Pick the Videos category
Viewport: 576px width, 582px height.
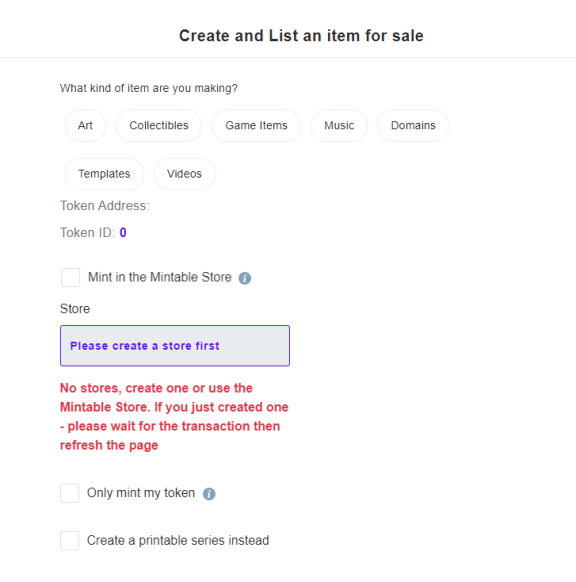(184, 174)
